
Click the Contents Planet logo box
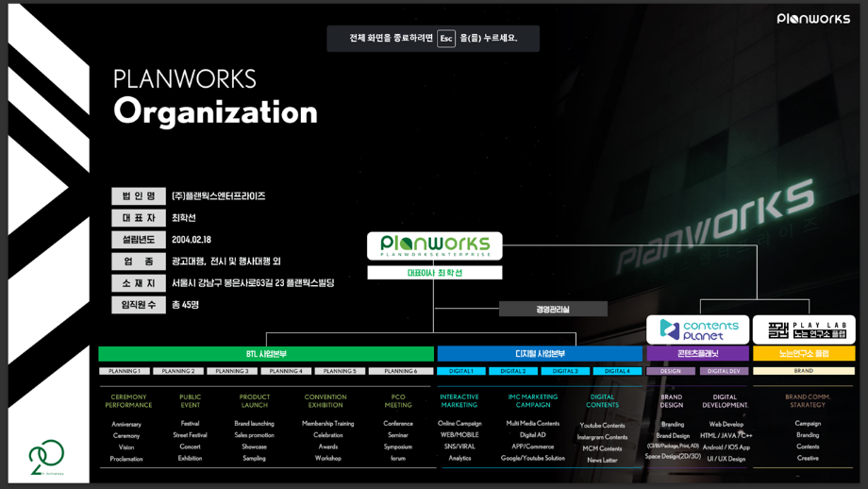pos(697,329)
